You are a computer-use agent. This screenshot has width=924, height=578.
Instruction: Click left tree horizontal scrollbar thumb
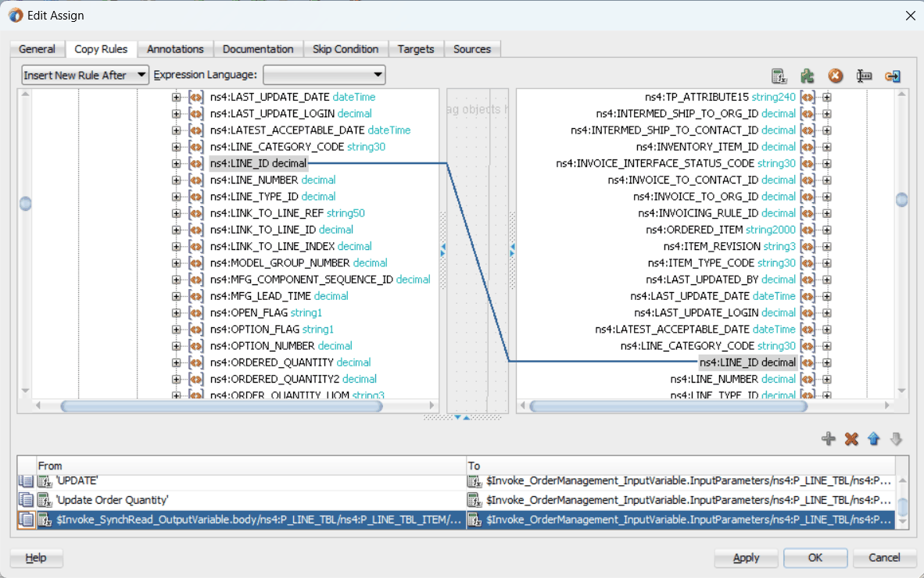click(221, 406)
